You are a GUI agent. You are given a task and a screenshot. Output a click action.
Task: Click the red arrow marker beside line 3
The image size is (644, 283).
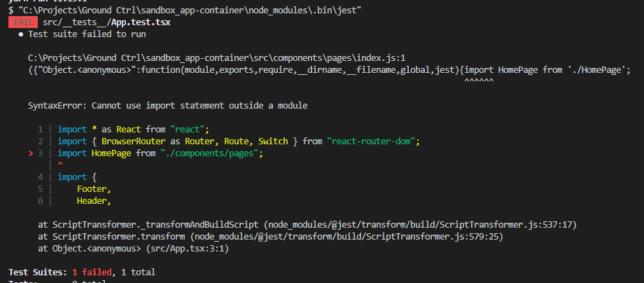30,153
